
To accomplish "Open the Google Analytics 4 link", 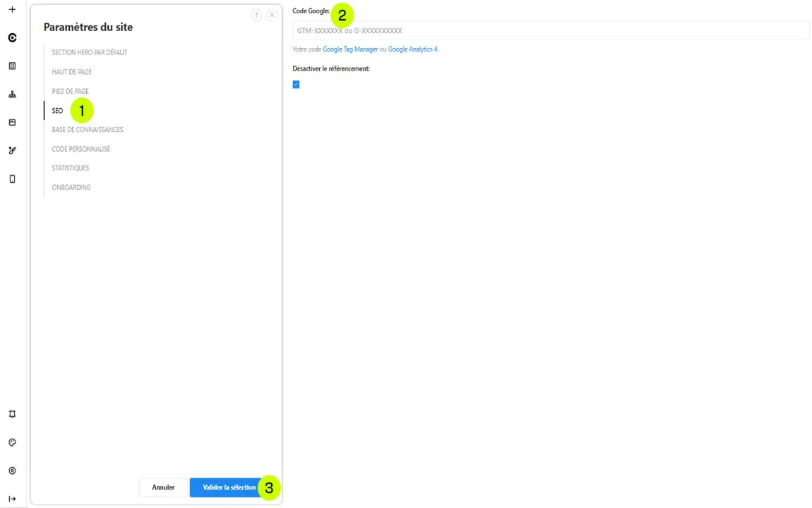I will pos(412,49).
